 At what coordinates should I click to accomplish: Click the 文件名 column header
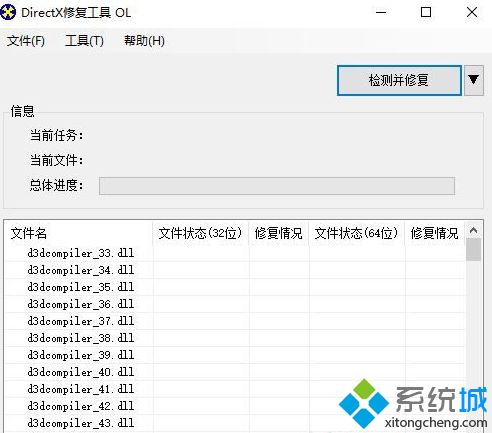(x=79, y=233)
